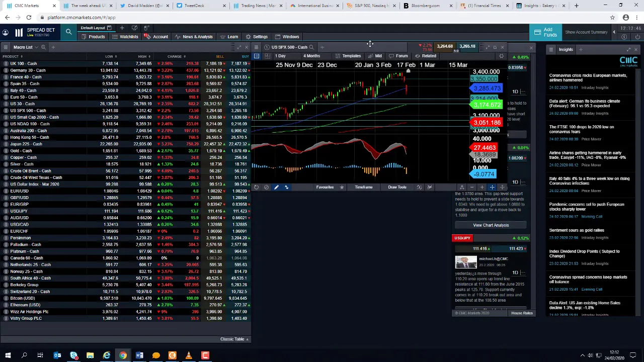This screenshot has width=644, height=362.
Task: Open Word from the taskbar
Action: (139, 355)
